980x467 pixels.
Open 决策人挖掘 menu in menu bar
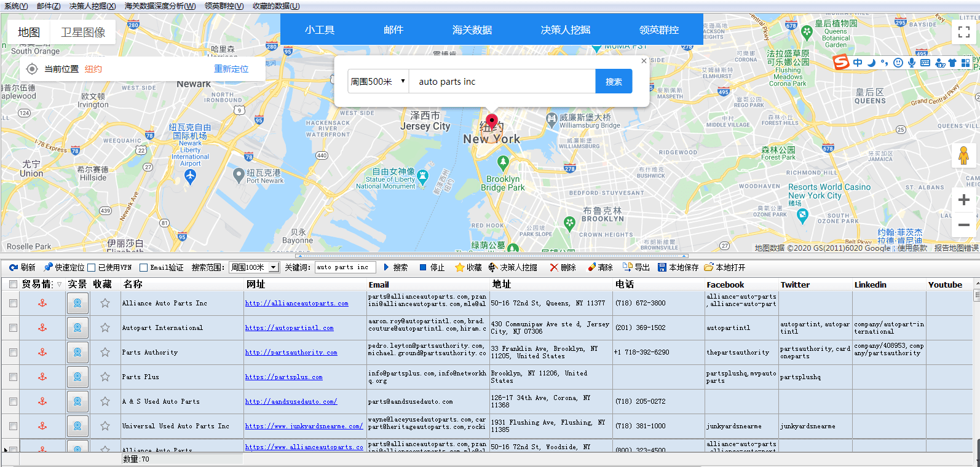point(92,6)
